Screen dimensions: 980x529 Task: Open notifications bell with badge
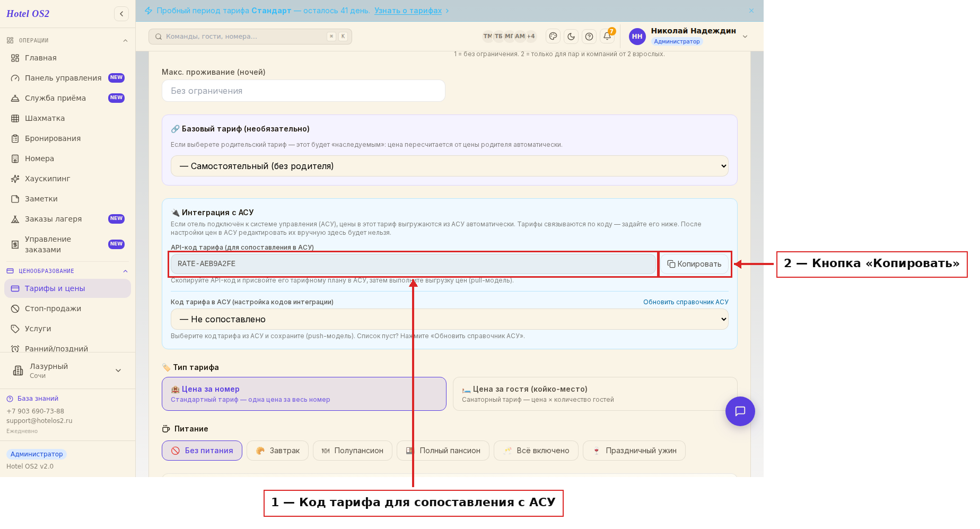pyautogui.click(x=608, y=36)
